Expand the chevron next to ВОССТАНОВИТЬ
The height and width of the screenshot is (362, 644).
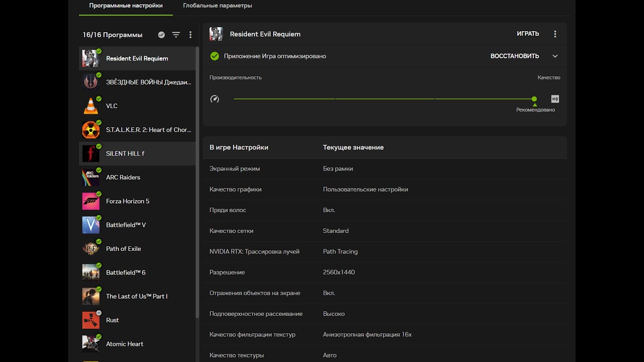(555, 56)
